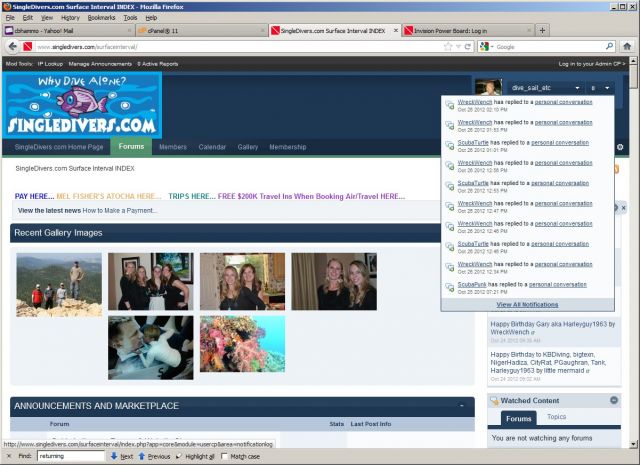640x465 pixels.
Task: Select the Forums navigation tab
Action: pos(131,146)
